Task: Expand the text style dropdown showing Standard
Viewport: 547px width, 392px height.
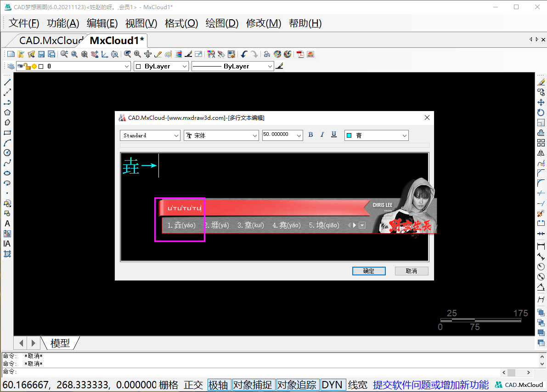Action: pos(177,135)
